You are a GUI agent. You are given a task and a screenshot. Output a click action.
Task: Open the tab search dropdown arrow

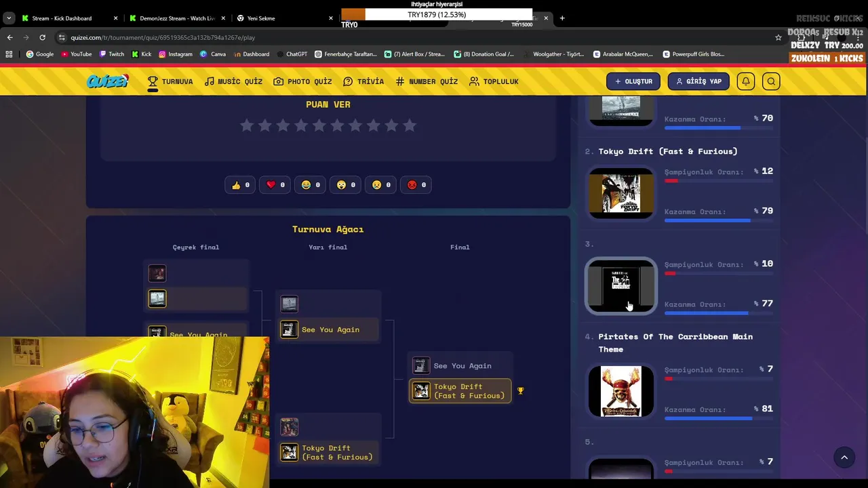pyautogui.click(x=9, y=18)
